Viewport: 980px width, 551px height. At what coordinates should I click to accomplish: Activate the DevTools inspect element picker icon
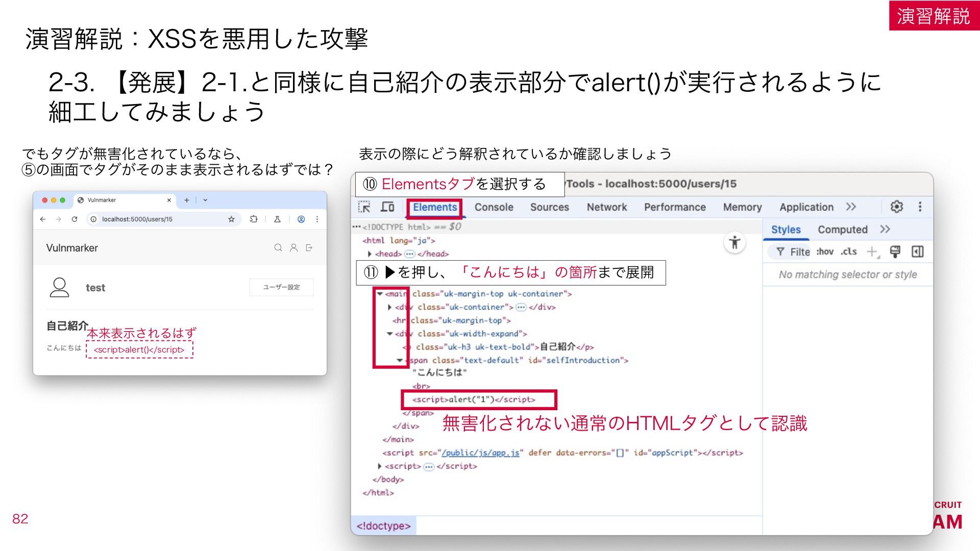pos(364,207)
